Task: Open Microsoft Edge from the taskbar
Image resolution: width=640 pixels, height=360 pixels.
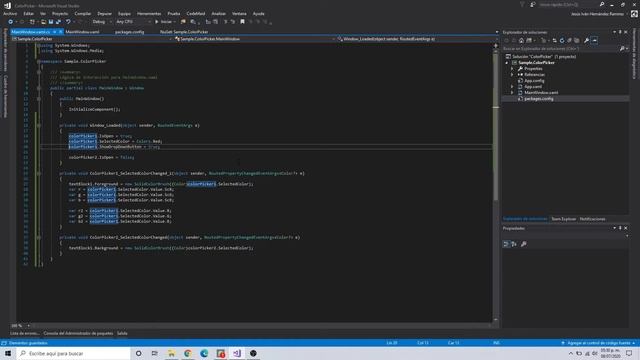Action: (204, 353)
